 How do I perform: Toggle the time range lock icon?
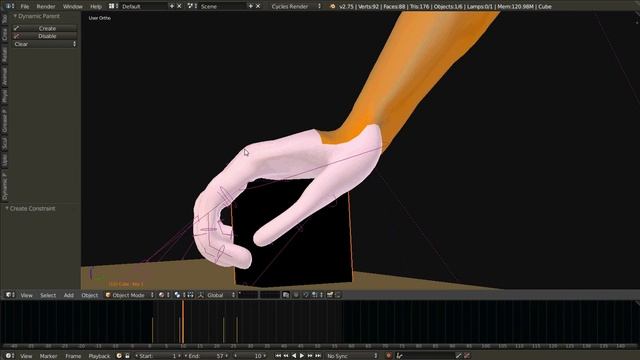point(127,356)
